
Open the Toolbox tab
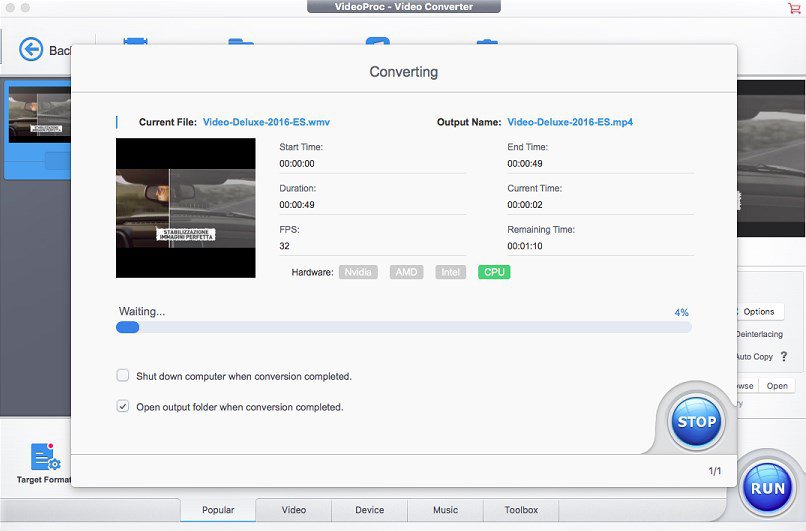tap(521, 510)
